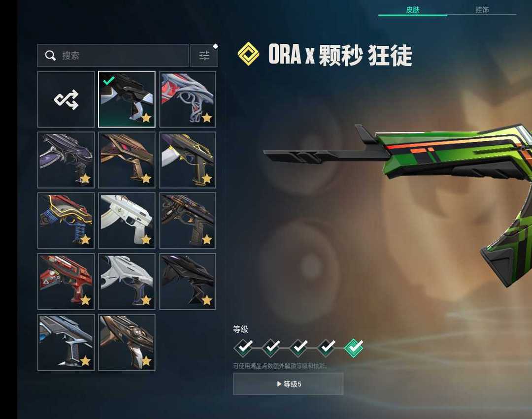Viewport: 532px width, 419px height.
Task: Select the random shuffle skin tile
Action: [x=66, y=99]
